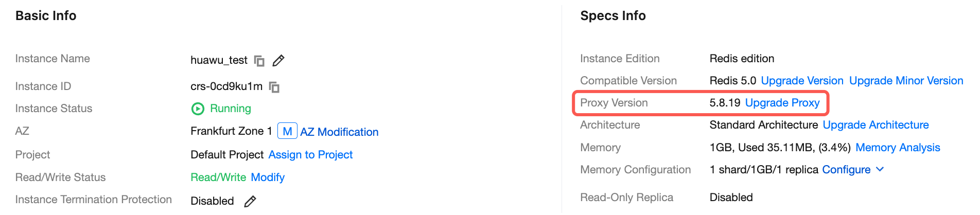980x215 pixels.
Task: Open Upgrade Minor Version link
Action: (906, 81)
